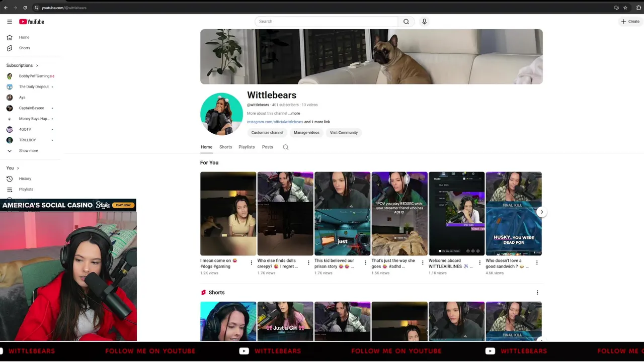Open the Home icon in the sidebar
The height and width of the screenshot is (362, 644).
10,37
